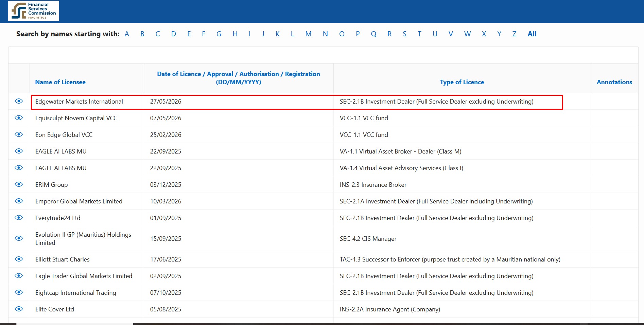This screenshot has height=325, width=644.
Task: View EAGLE AI LABS MU Advisory Services entry
Action: (19, 168)
